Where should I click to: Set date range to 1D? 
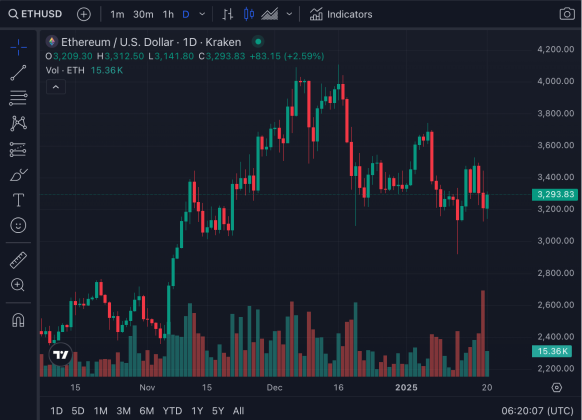pyautogui.click(x=56, y=411)
